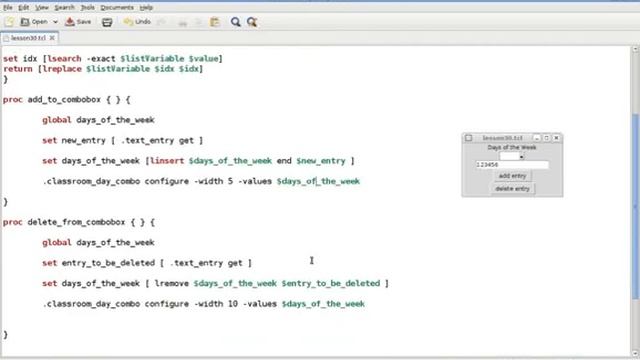Click the 'return [lreplace' line
This screenshot has height=360, width=640.
tap(103, 69)
